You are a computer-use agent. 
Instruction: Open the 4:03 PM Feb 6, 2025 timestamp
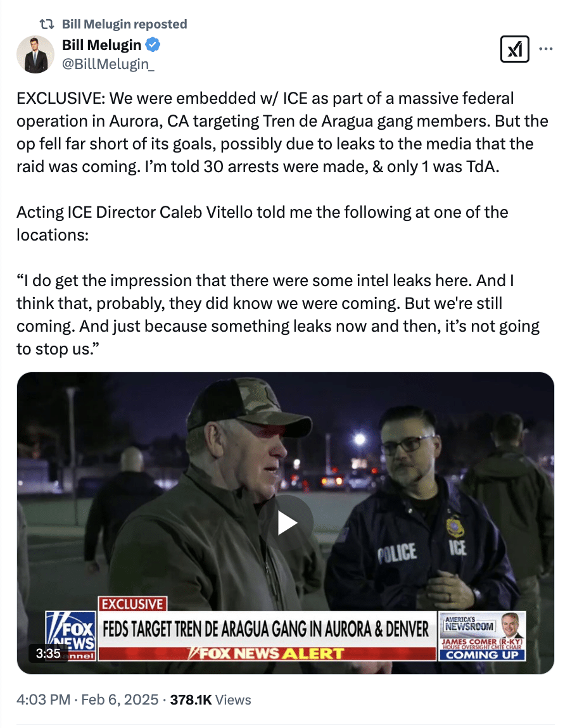pos(87,700)
